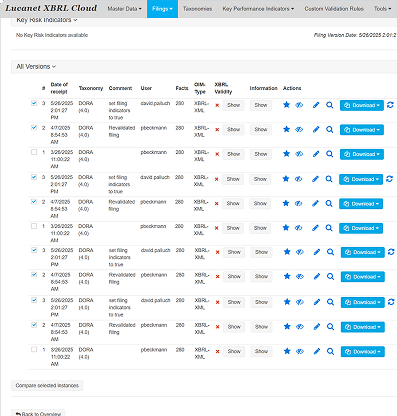Click Back to Overview button
Viewport: 397px width, 416px height.
(38, 413)
